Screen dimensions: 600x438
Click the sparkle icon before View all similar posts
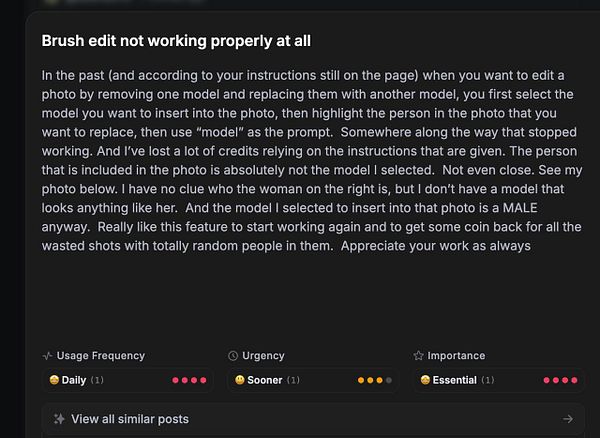point(59,419)
